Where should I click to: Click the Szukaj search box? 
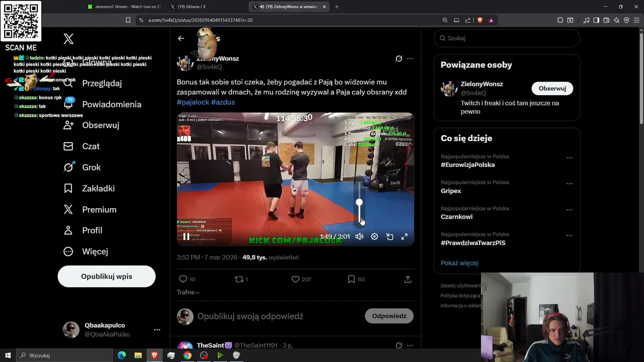[x=507, y=38]
